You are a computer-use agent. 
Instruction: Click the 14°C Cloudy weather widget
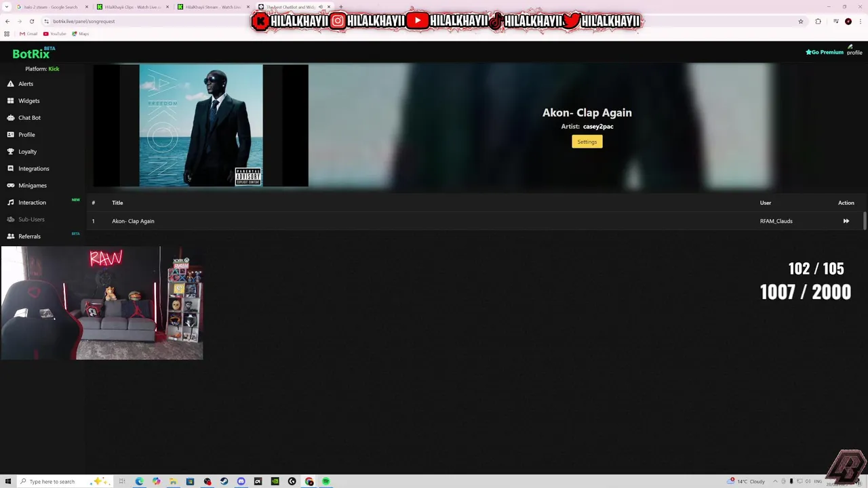point(746,481)
